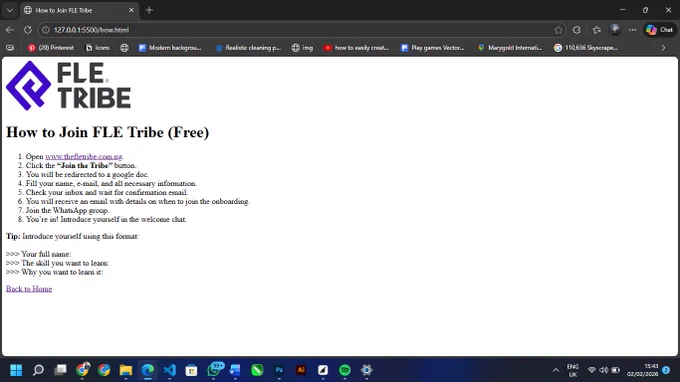Close the How to Join FLE Tribe tab
The image size is (680, 382).
pyautogui.click(x=131, y=10)
